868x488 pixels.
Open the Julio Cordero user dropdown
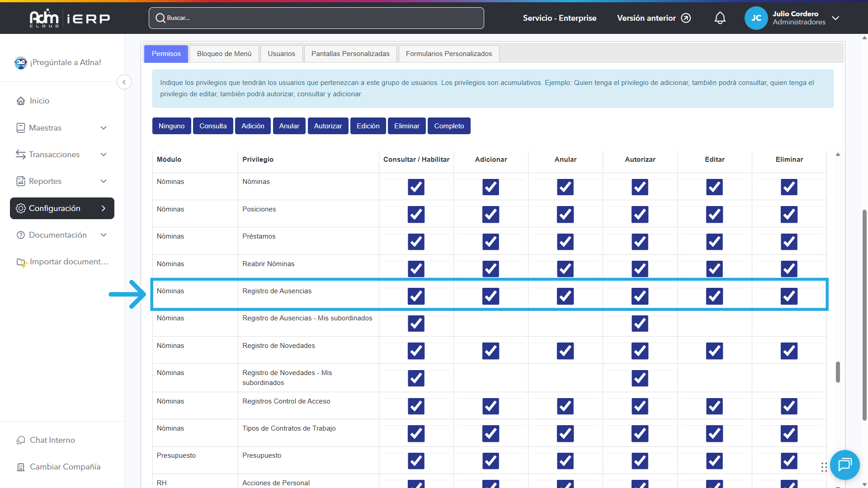pyautogui.click(x=835, y=18)
